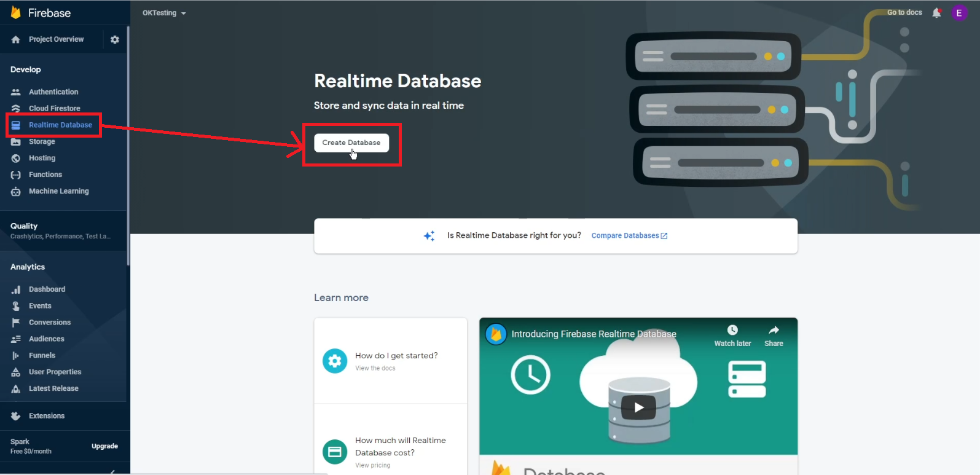Collapse the sidebar with bottom chevron
This screenshot has height=475, width=980.
pos(112,471)
